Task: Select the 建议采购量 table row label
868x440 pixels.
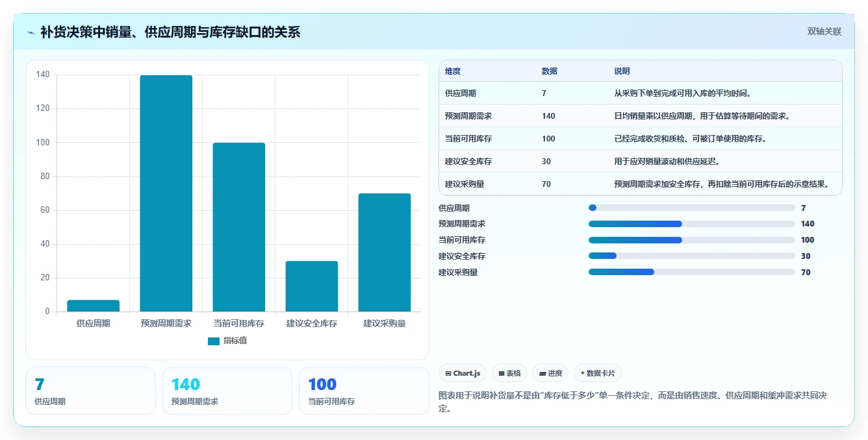Action: tap(465, 184)
